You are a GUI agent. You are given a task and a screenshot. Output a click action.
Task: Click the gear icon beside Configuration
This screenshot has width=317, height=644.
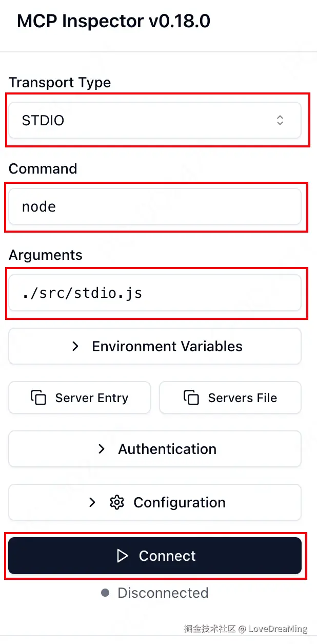tap(117, 502)
